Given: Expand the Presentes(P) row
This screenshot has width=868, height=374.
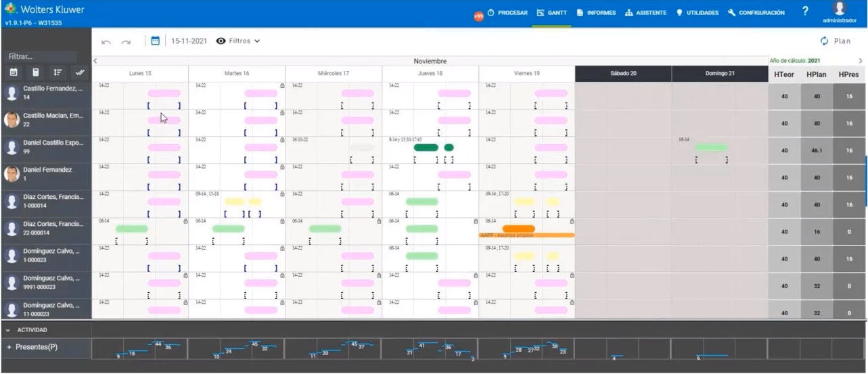Looking at the screenshot, I should [x=9, y=347].
